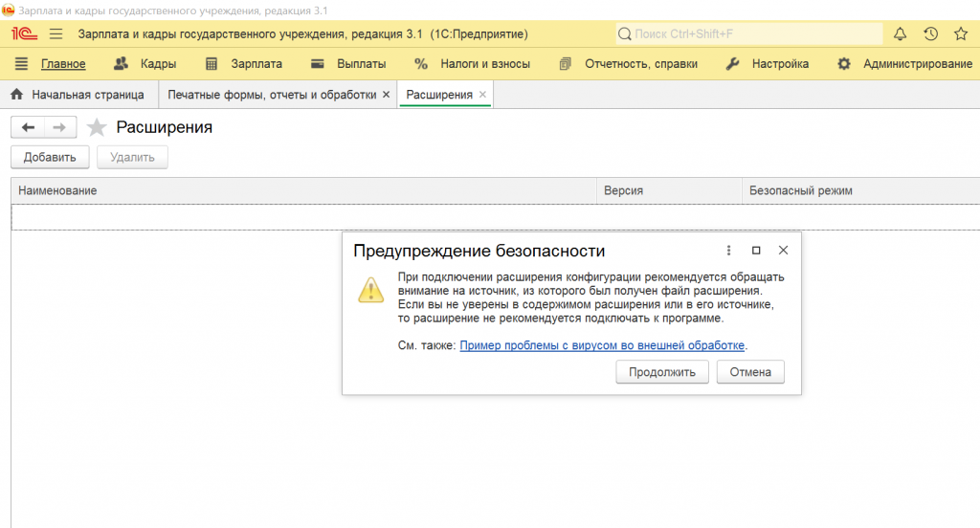Switch to Печатные формы, отчеты и обработки tab
The image size is (980, 528).
click(x=271, y=95)
